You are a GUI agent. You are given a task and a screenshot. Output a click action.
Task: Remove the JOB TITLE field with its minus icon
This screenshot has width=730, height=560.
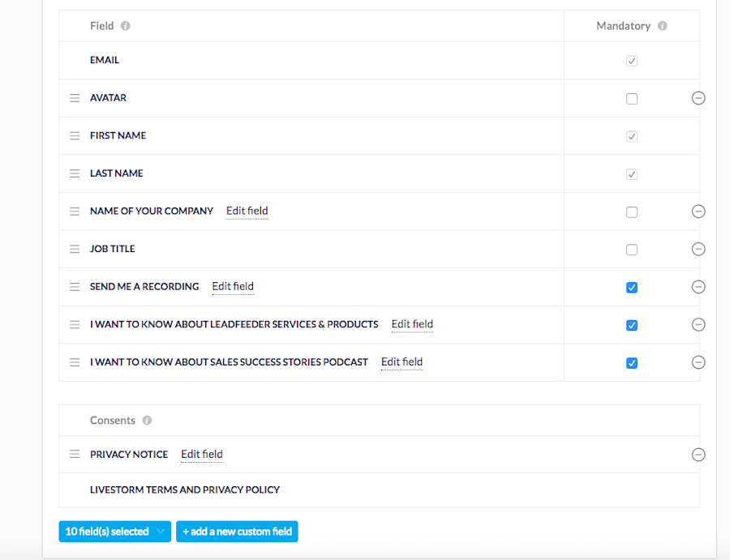[x=698, y=249]
